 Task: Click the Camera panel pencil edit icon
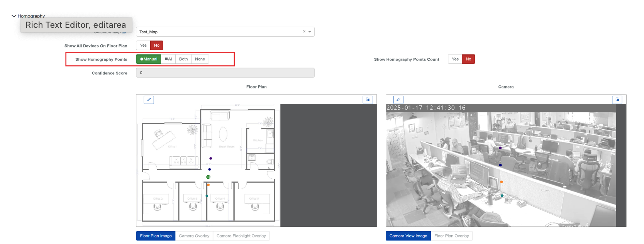coord(398,100)
